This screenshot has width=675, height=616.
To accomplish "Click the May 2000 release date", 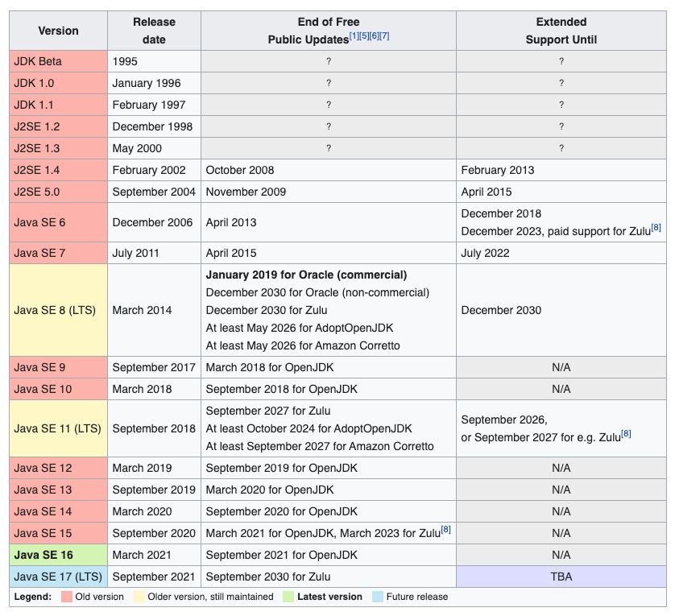I will point(137,148).
